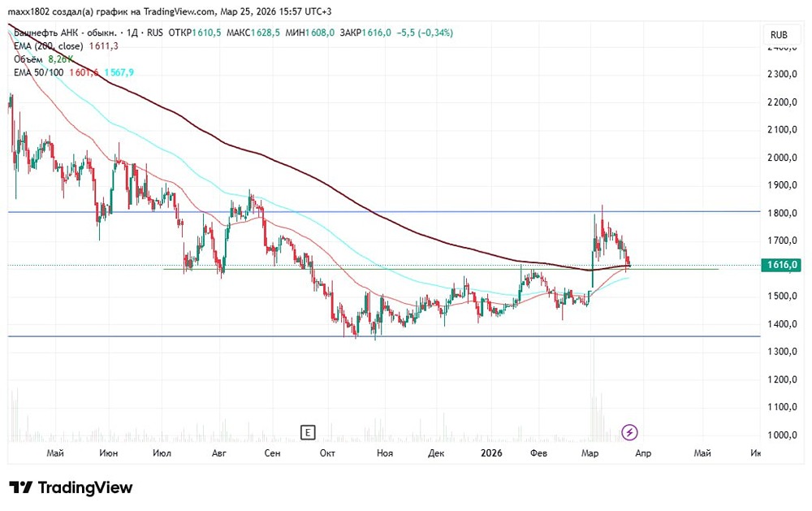Select the EMA (200, close) indicator legend
812x511 pixels.
(49, 46)
